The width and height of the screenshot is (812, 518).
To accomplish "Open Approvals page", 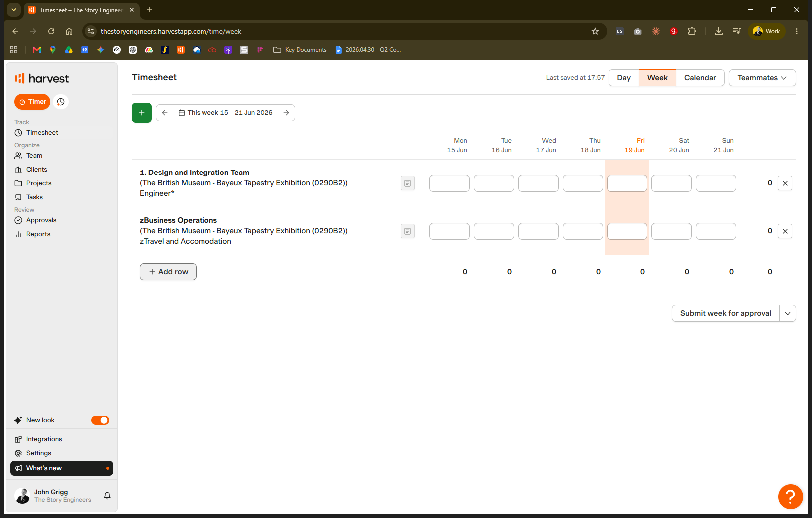I will (41, 220).
